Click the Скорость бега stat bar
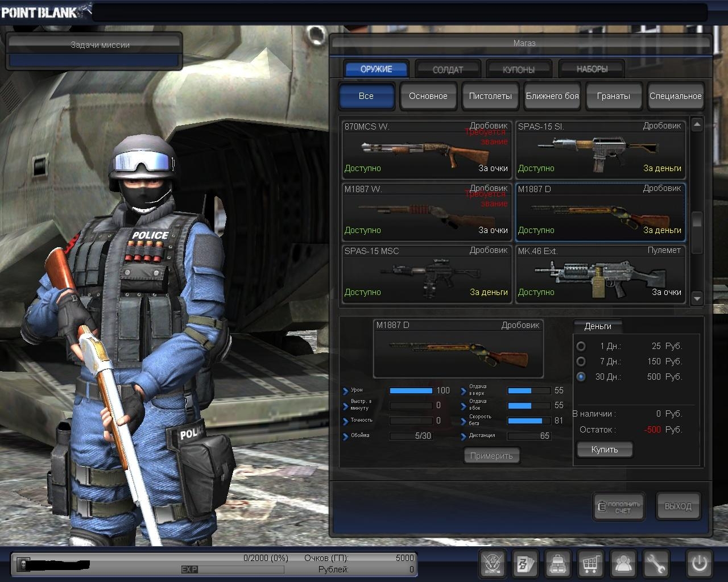Viewport: 728px width, 582px height. pyautogui.click(x=528, y=421)
